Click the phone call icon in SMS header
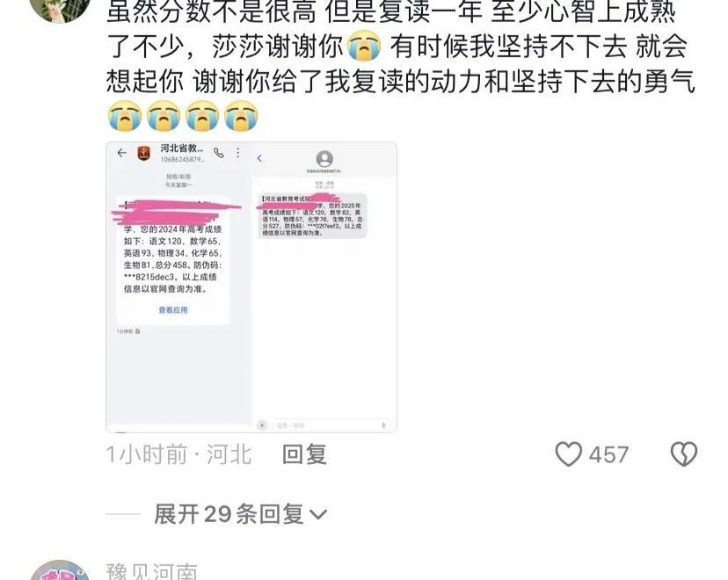Screen dimensions: 728x580 click(x=219, y=153)
